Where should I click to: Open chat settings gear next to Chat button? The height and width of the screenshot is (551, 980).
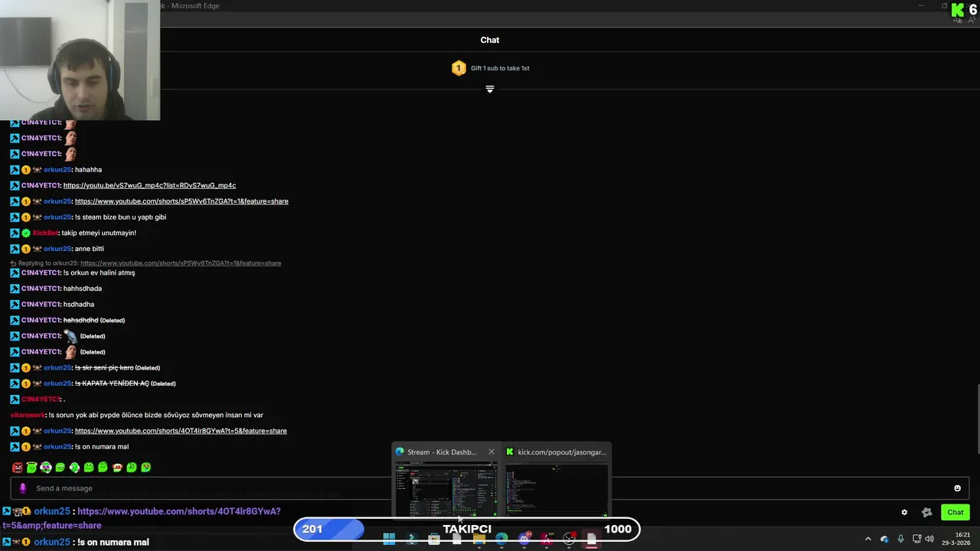coord(904,513)
